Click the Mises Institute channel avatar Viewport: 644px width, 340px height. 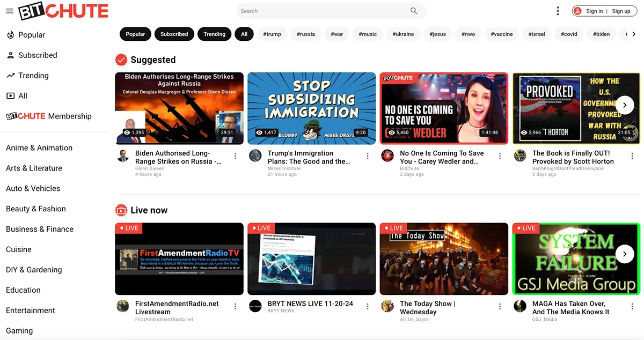[x=255, y=156]
